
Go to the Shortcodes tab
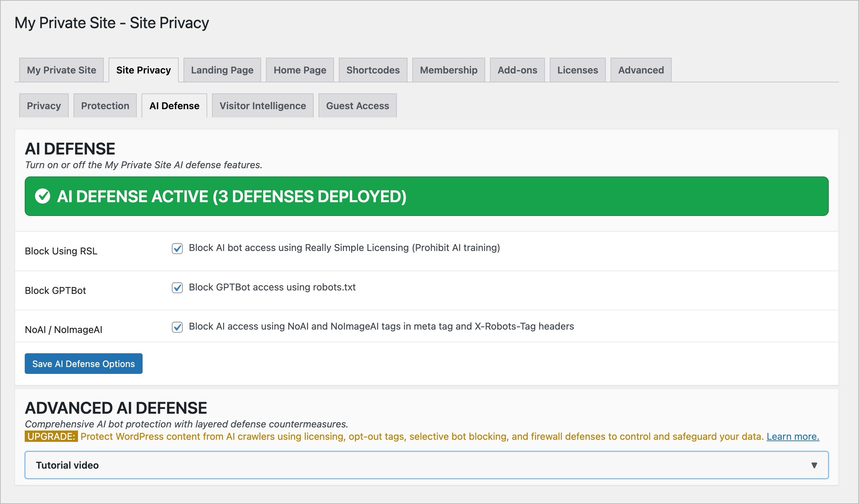click(373, 70)
